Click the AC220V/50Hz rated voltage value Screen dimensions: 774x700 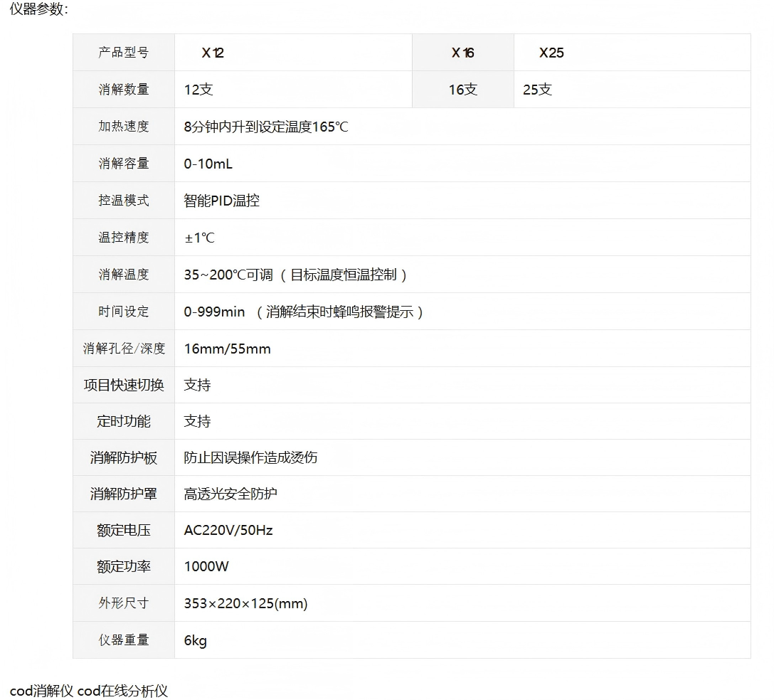tap(228, 530)
